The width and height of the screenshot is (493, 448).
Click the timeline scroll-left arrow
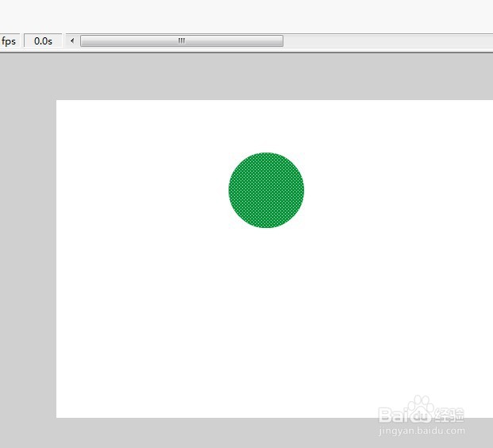72,41
